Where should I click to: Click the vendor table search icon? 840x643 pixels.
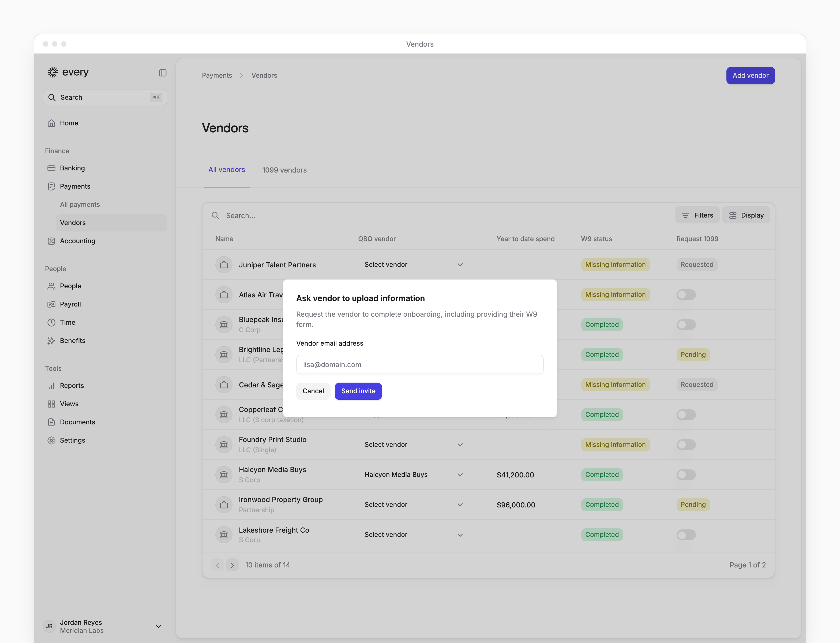coord(215,215)
